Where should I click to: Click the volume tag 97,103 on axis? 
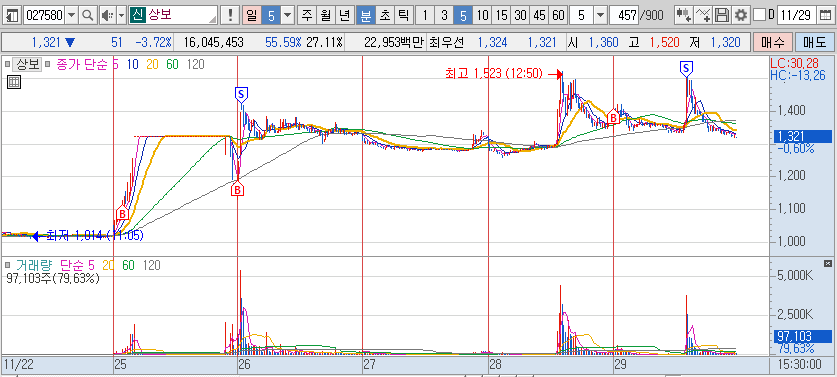pos(802,336)
